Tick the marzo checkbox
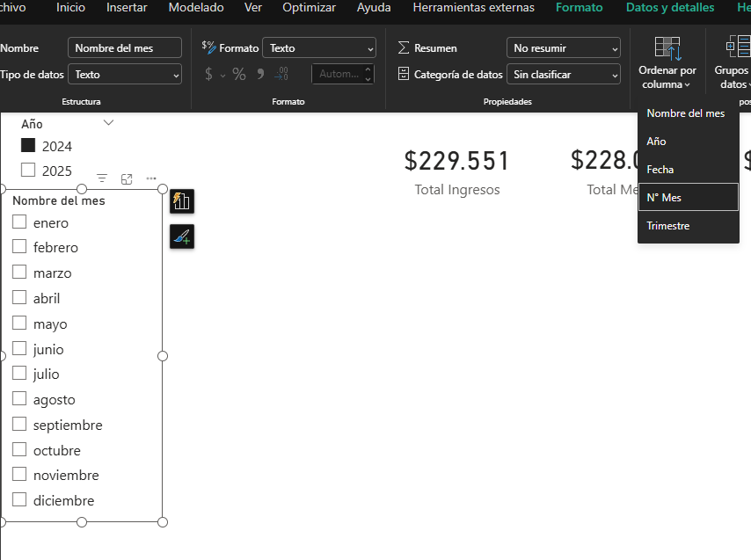Screen dimensions: 751x560 (19, 273)
